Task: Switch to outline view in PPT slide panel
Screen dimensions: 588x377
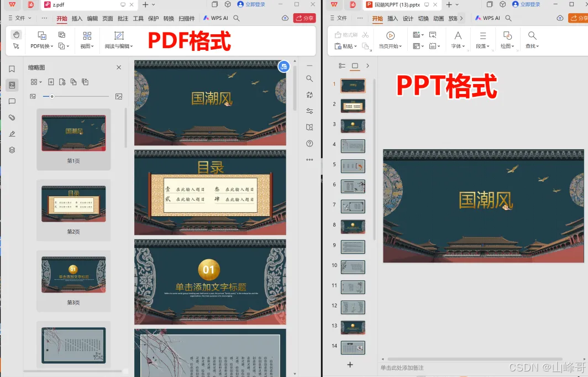Action: click(342, 66)
